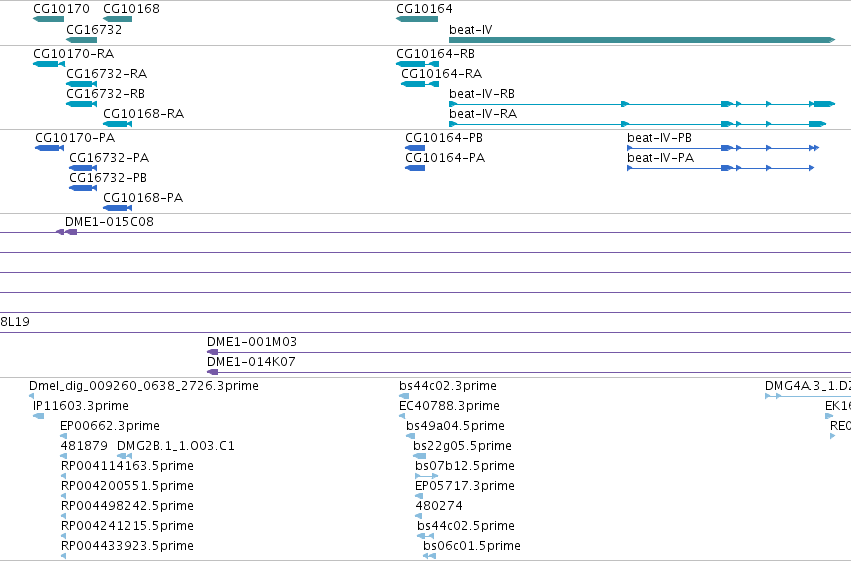Click the CG10164-RB transcript glyph
851x561 pixels.
(417, 64)
